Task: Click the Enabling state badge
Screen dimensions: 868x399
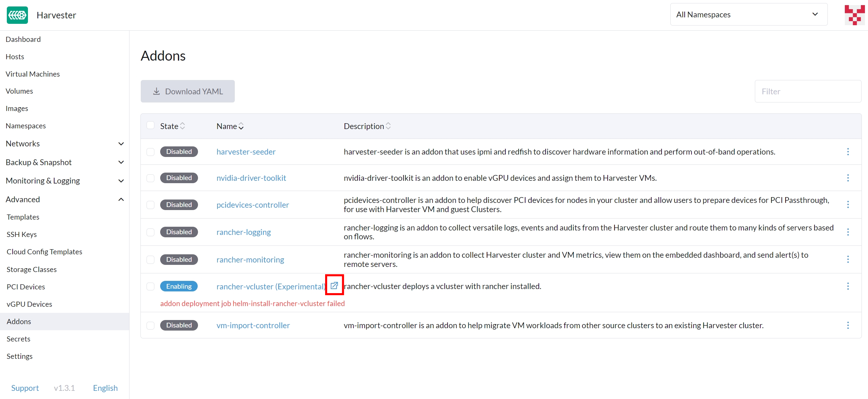Action: tap(179, 286)
